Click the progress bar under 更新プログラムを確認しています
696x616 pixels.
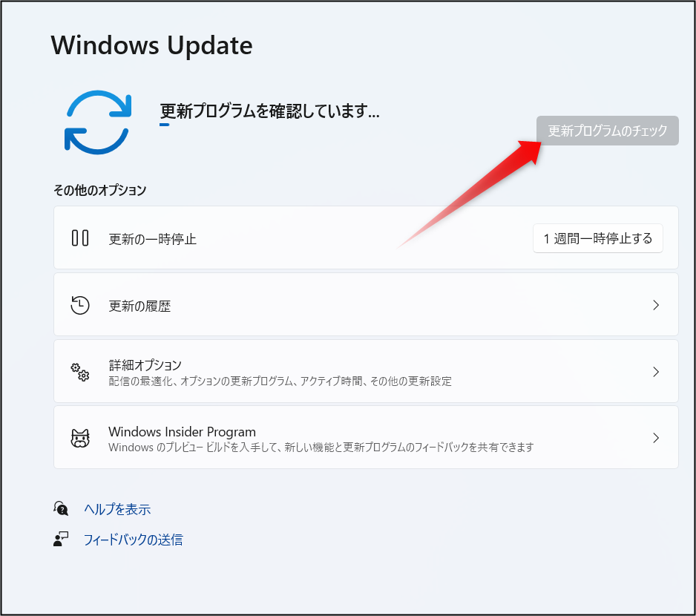pos(164,125)
